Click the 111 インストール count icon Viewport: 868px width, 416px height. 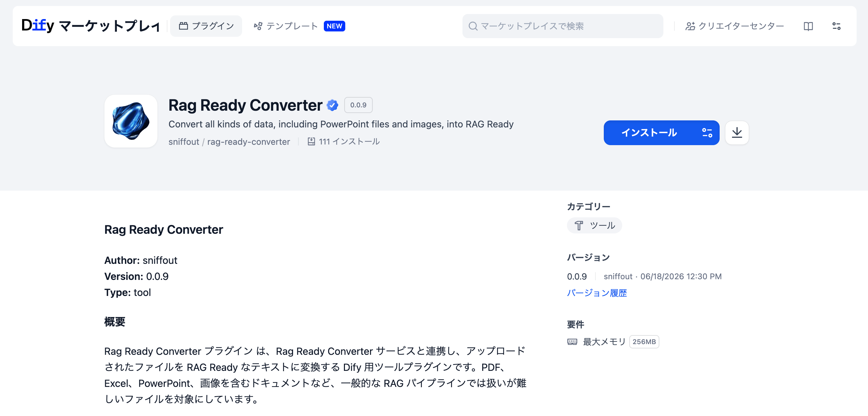[x=311, y=141]
